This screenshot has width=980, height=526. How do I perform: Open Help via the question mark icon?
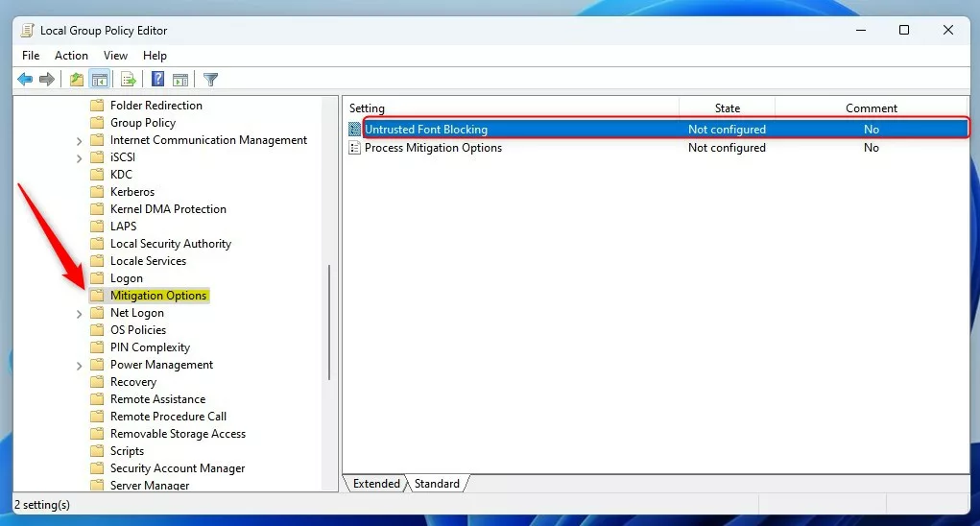click(158, 80)
